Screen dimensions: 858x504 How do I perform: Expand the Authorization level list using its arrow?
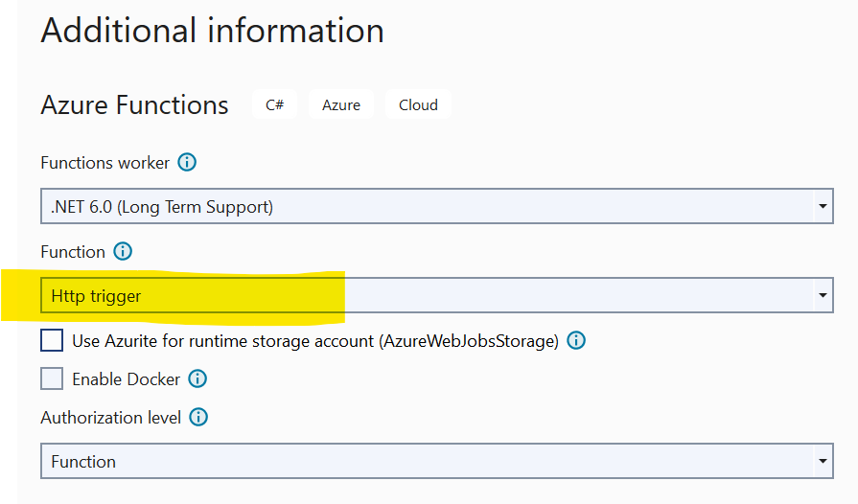pyautogui.click(x=823, y=462)
